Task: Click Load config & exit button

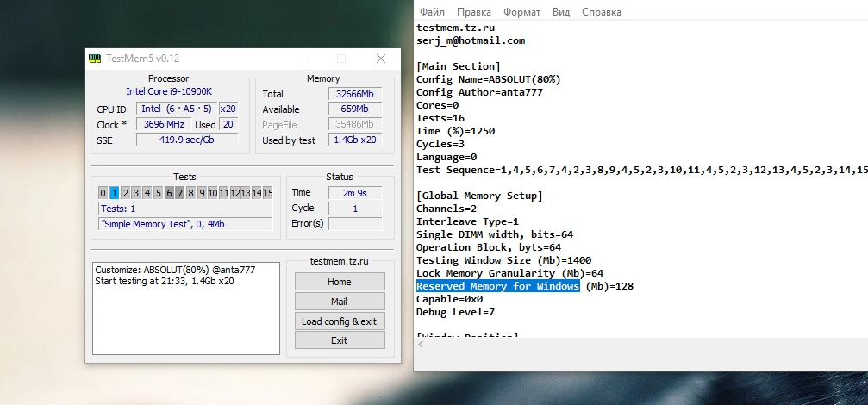Action: 340,321
